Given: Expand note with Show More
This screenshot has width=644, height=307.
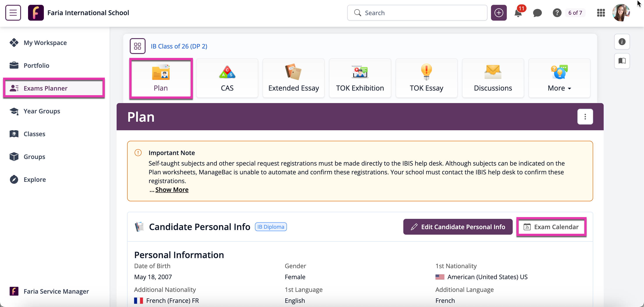Looking at the screenshot, I should (x=172, y=190).
